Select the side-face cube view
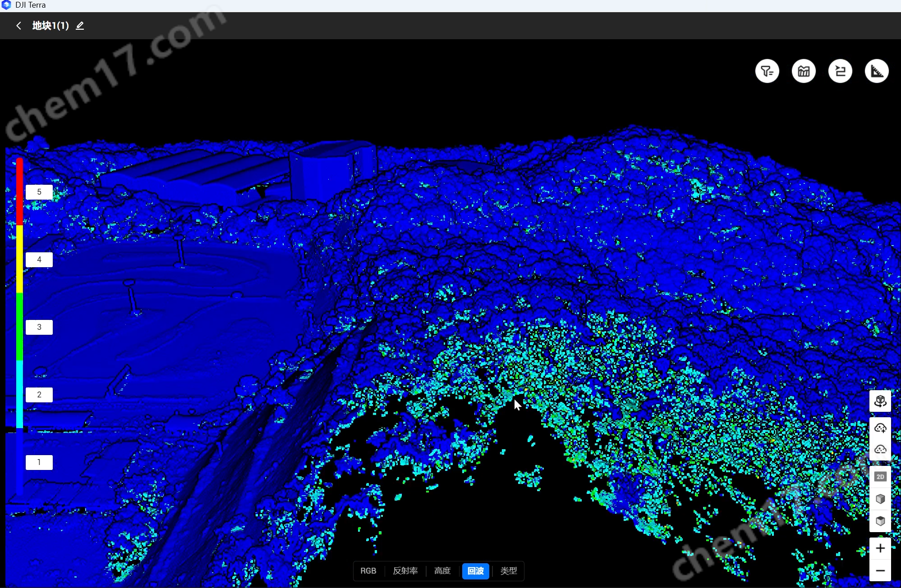 [880, 499]
